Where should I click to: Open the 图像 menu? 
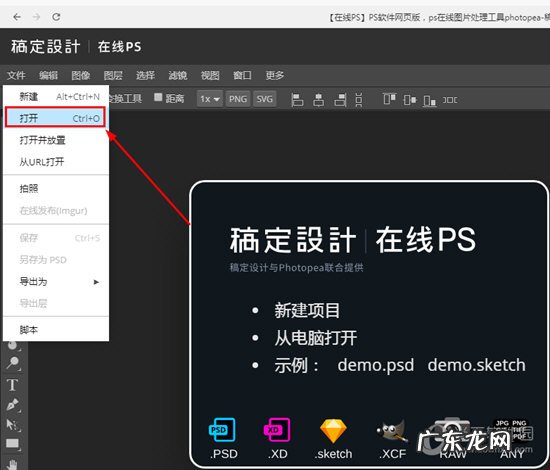[x=81, y=75]
